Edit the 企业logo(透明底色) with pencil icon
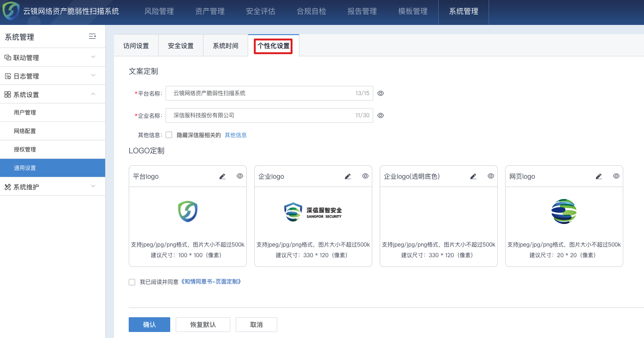This screenshot has width=644, height=338. [x=473, y=176]
